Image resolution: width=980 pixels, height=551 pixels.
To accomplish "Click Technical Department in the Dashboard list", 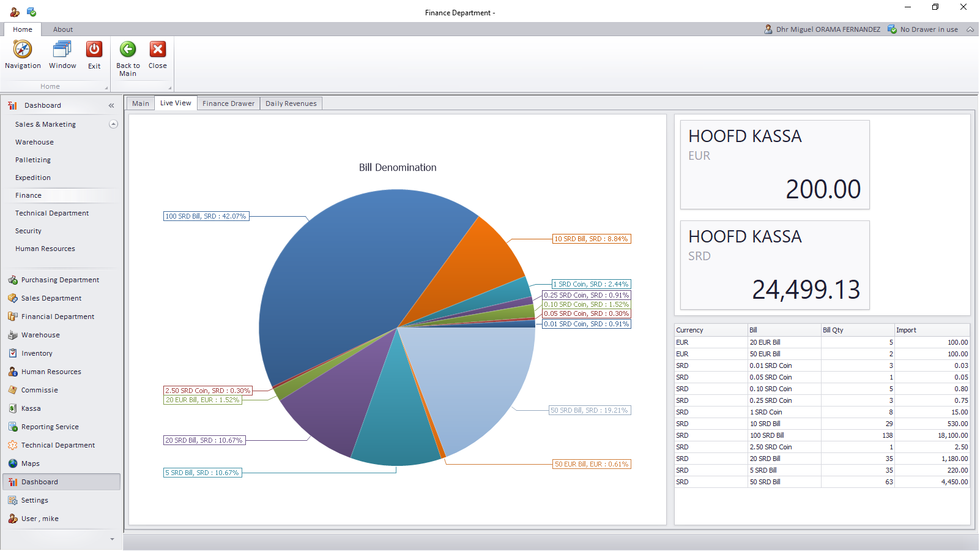I will 52,213.
